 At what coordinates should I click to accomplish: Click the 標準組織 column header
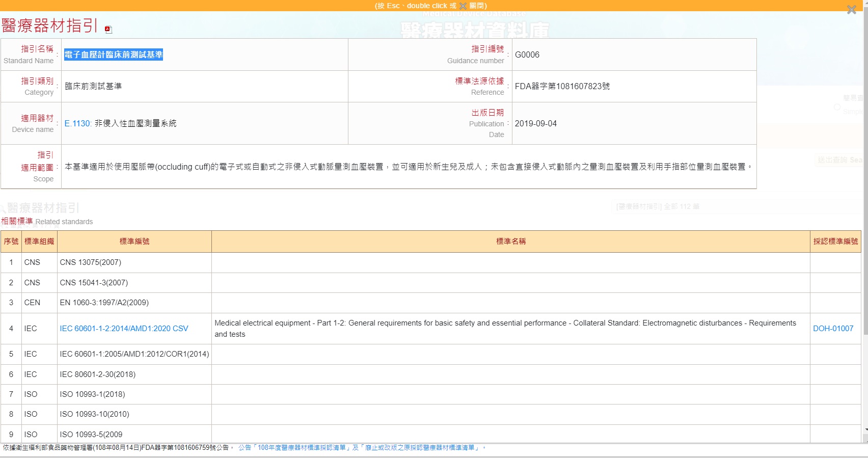click(x=39, y=241)
